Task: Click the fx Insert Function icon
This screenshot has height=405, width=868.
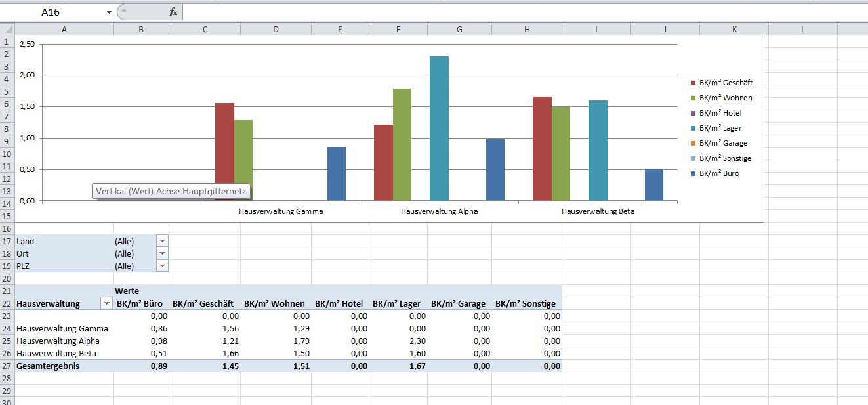Action: 173,12
